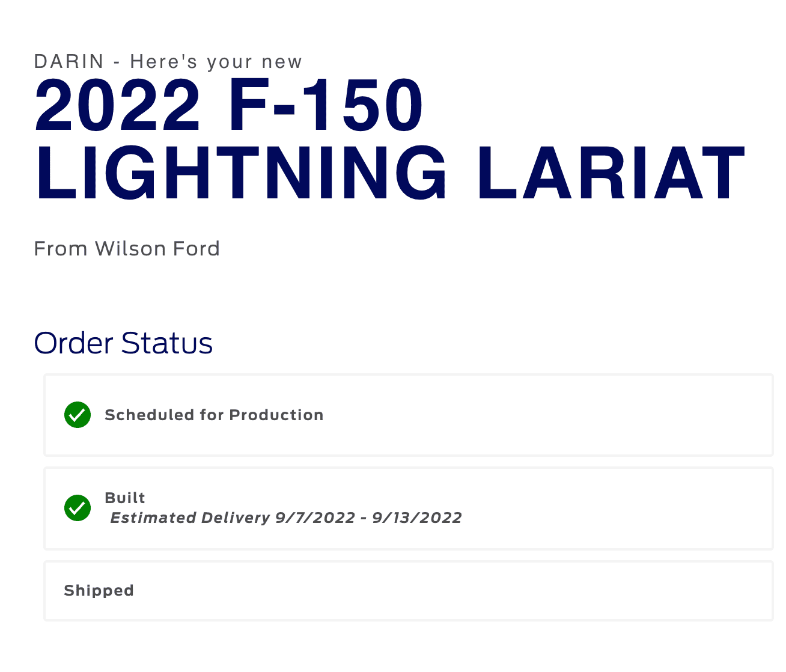Click the 9/7/2022 delivery start date
The image size is (786, 672).
[x=315, y=518]
